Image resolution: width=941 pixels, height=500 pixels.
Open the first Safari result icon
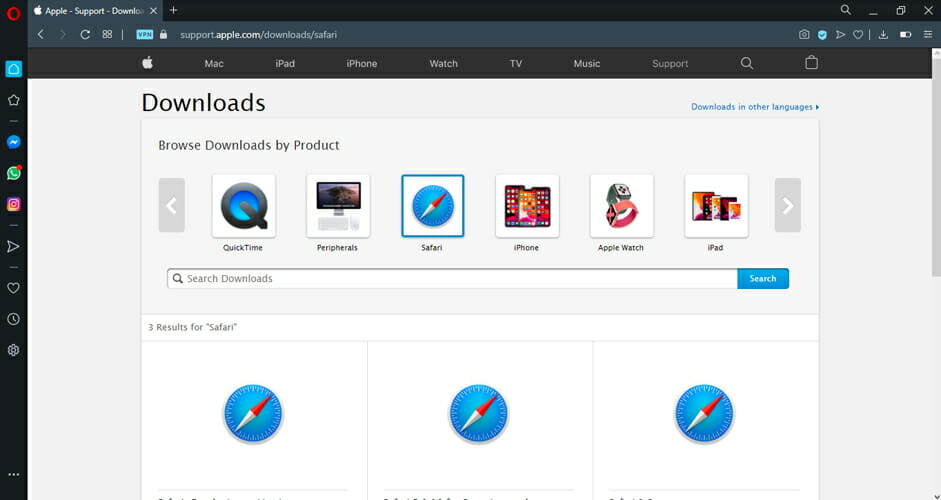[253, 414]
